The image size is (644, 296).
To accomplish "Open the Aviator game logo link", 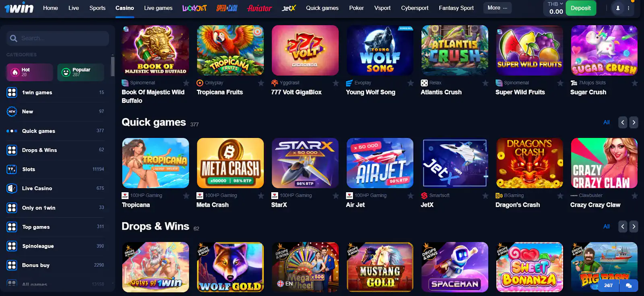I will point(259,8).
